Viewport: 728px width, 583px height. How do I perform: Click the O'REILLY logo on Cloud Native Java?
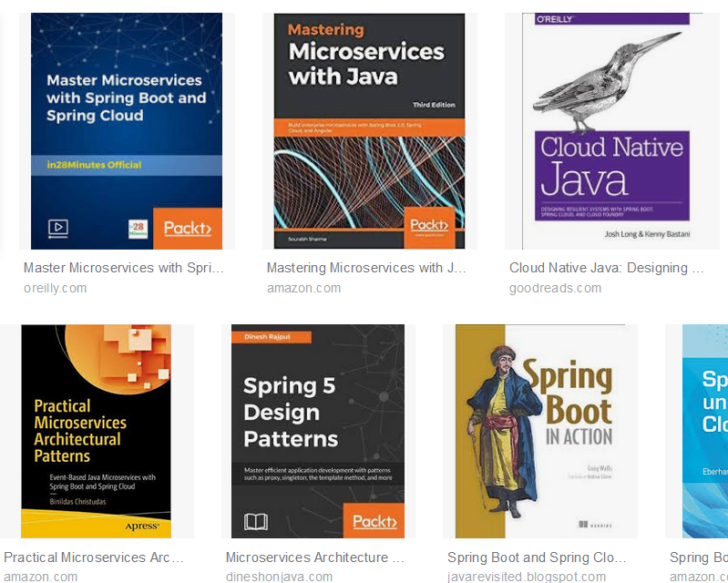(555, 19)
